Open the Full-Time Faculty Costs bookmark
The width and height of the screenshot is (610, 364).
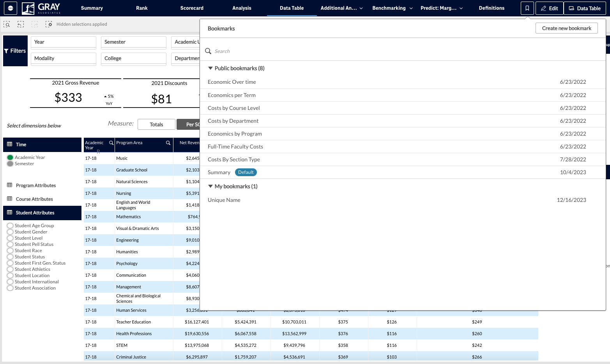(403, 147)
